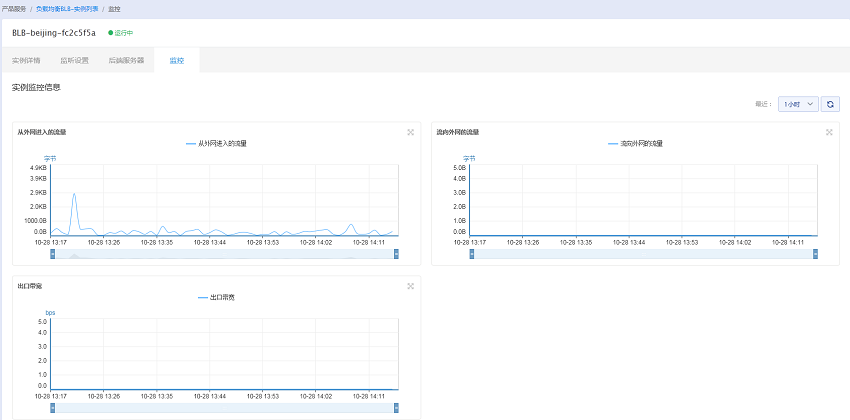Click left zoom handle of inbound traffic chart
850x420 pixels.
point(53,254)
